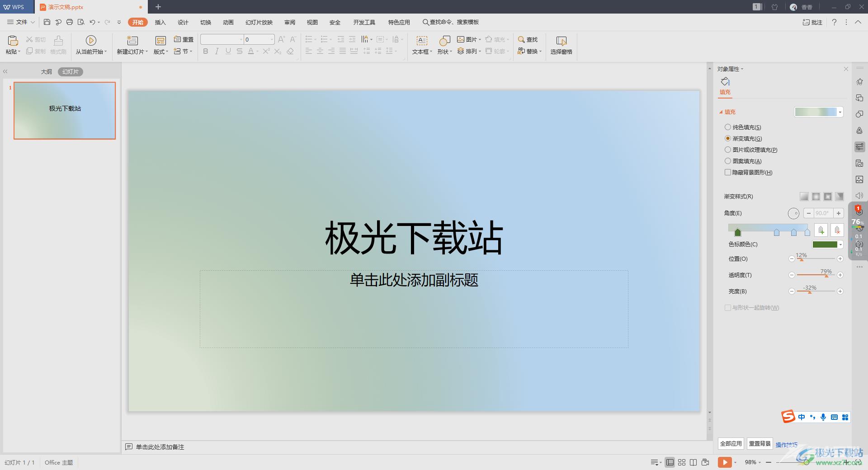Click the New Slide icon
Screen dimensions: 868x470
tap(132, 41)
